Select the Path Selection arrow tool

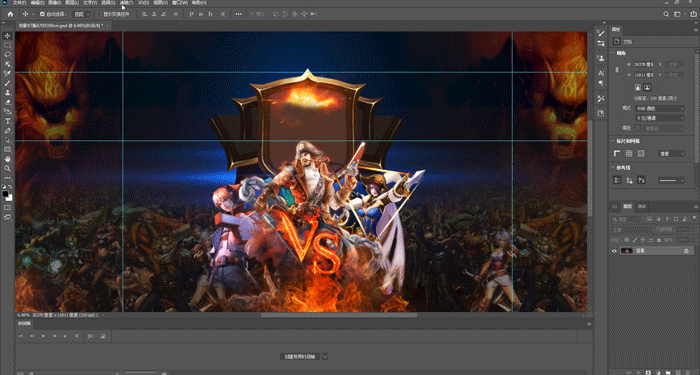tap(8, 140)
